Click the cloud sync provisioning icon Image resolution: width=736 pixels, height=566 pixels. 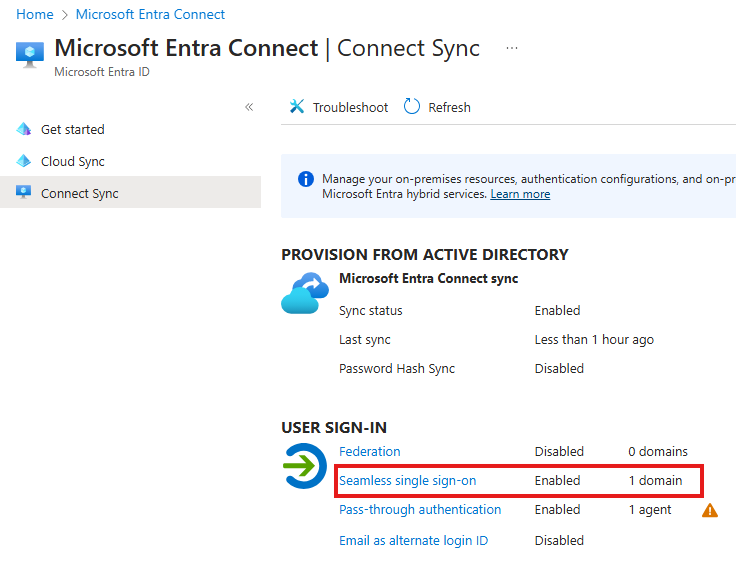tap(305, 292)
